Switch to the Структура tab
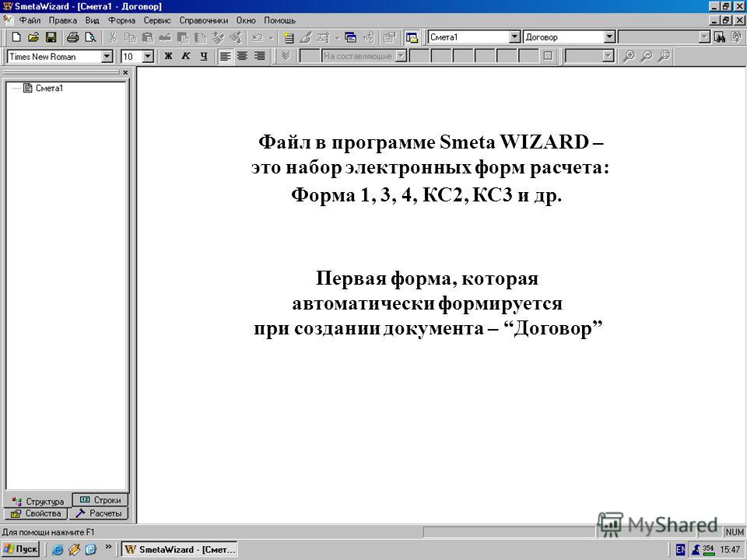The height and width of the screenshot is (560, 747). tap(38, 501)
